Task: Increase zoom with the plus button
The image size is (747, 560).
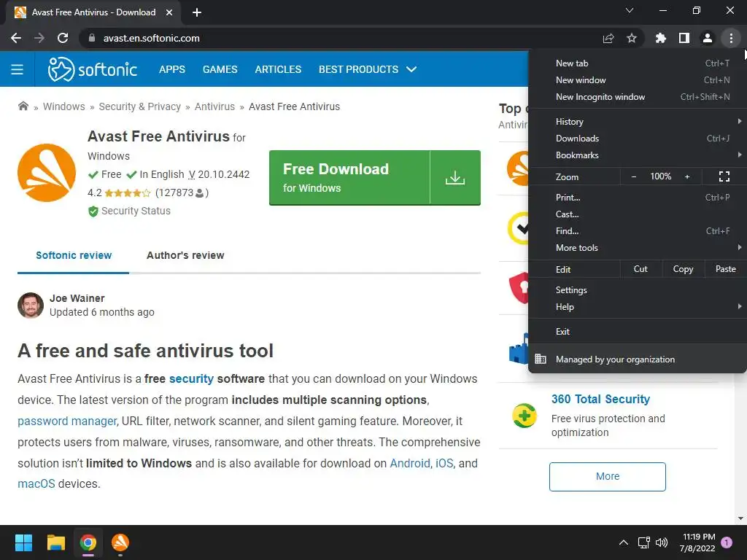Action: [x=687, y=176]
